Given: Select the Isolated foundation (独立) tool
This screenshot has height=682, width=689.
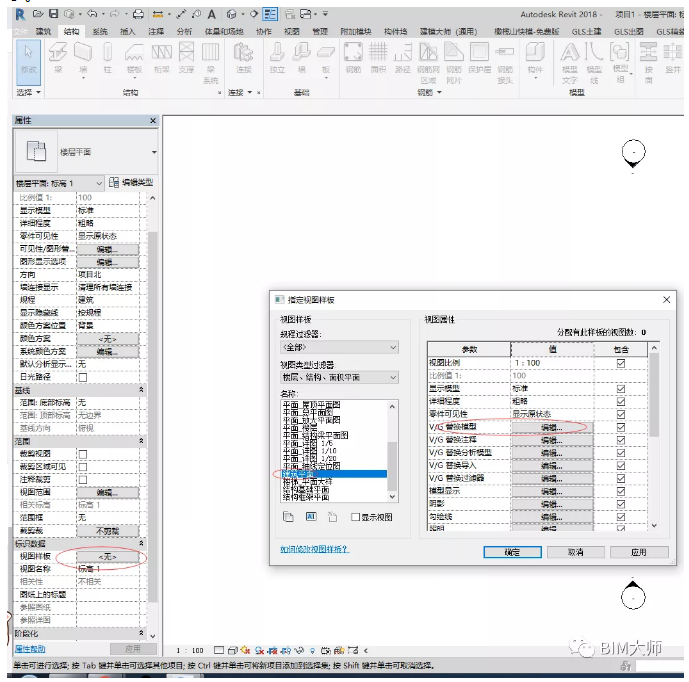Looking at the screenshot, I should pos(277,57).
